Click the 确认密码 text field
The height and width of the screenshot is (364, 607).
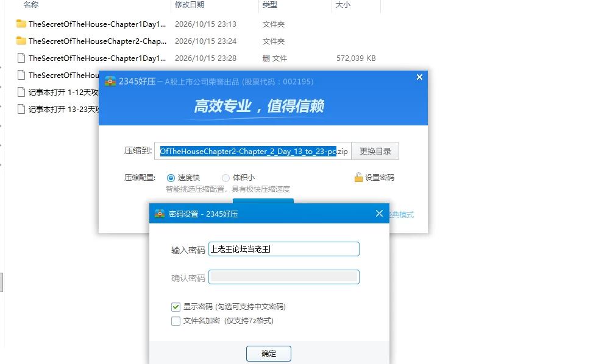click(x=284, y=277)
